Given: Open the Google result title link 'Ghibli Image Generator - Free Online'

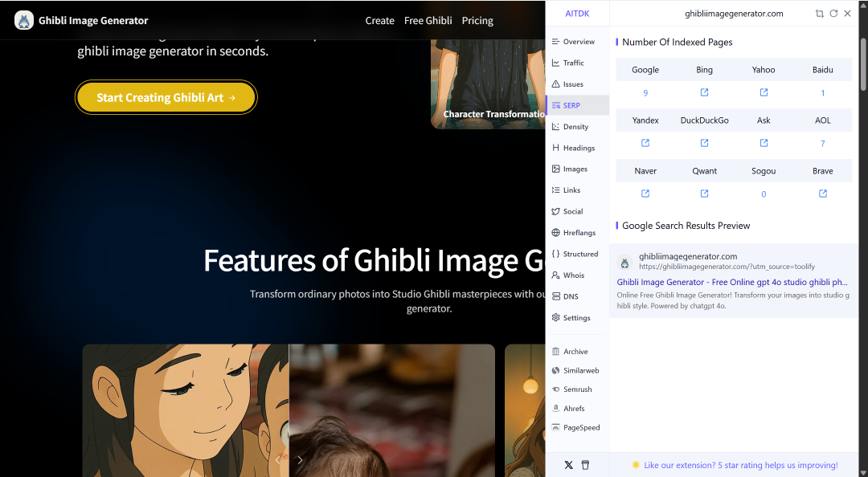Looking at the screenshot, I should pos(732,282).
